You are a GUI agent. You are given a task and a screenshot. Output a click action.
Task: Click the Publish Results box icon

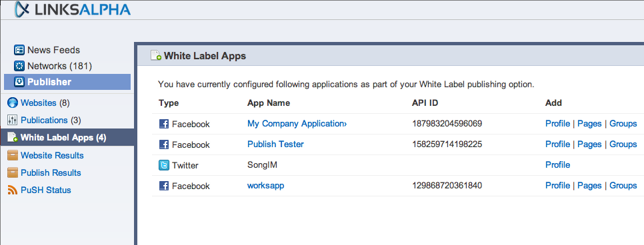click(x=13, y=173)
